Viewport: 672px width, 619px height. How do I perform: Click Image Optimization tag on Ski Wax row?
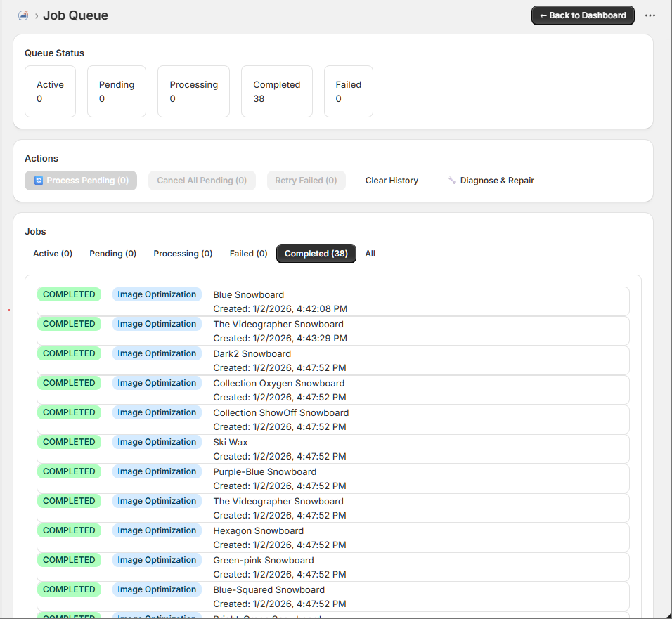click(x=157, y=442)
